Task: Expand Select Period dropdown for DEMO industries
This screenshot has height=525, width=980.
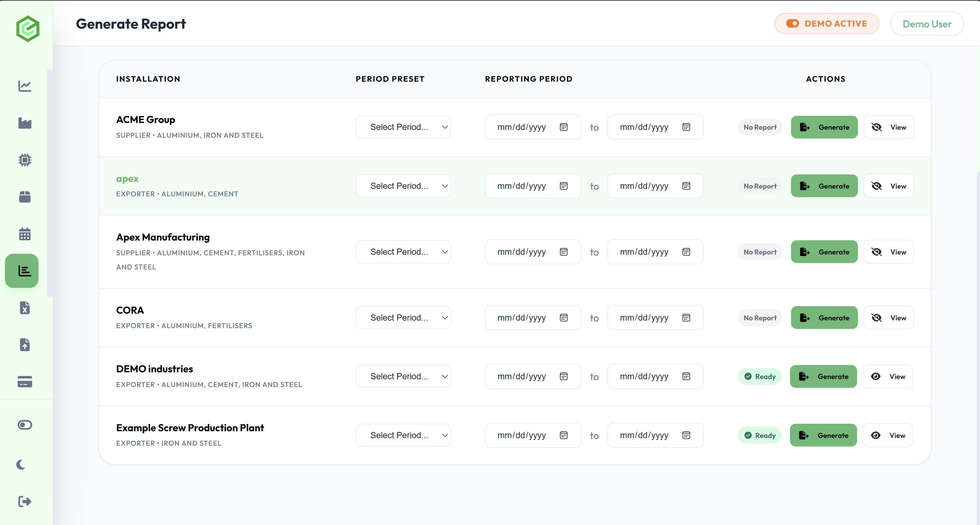Action: 403,376
